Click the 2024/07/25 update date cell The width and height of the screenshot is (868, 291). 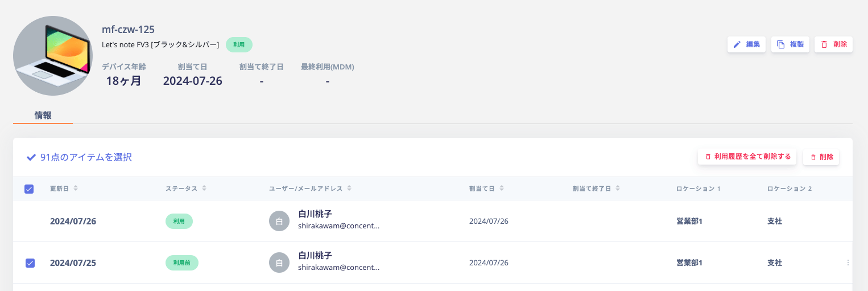(73, 263)
